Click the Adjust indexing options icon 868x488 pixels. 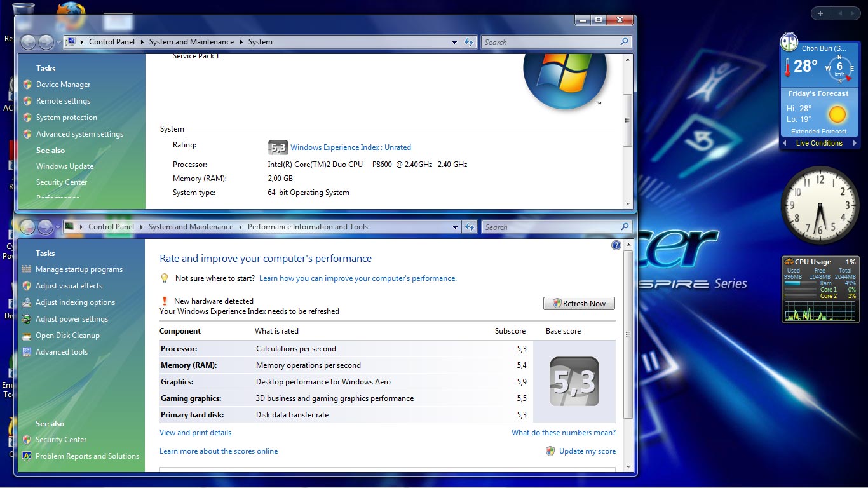point(26,302)
